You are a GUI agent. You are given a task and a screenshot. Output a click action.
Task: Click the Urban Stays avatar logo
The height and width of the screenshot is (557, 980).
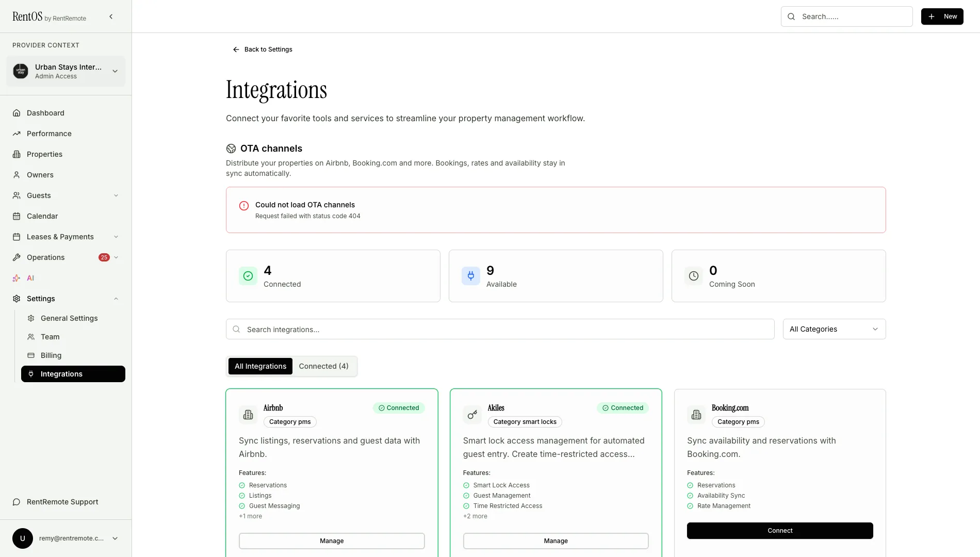(21, 71)
